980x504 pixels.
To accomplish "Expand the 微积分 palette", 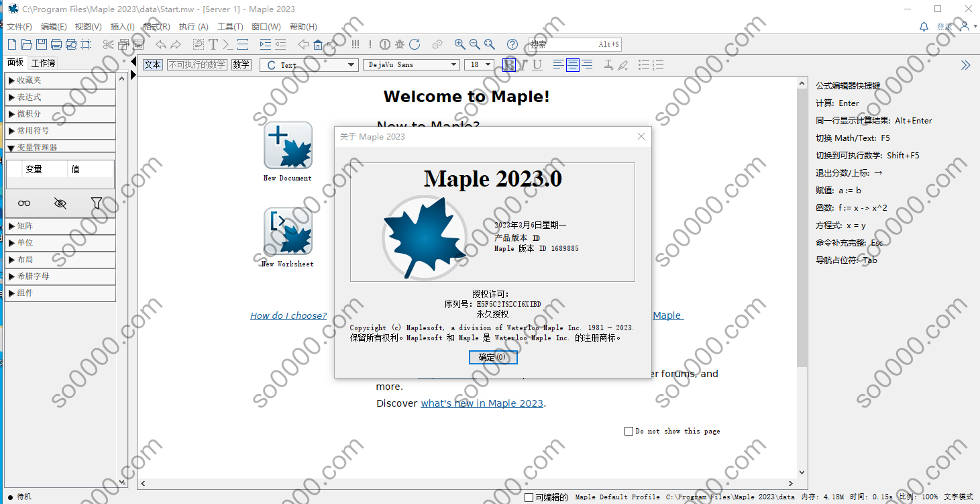I will (x=60, y=113).
